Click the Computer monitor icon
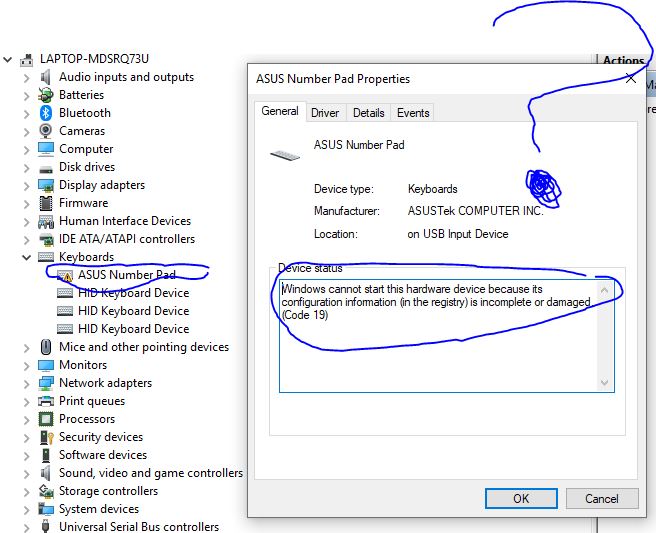 pyautogui.click(x=46, y=149)
